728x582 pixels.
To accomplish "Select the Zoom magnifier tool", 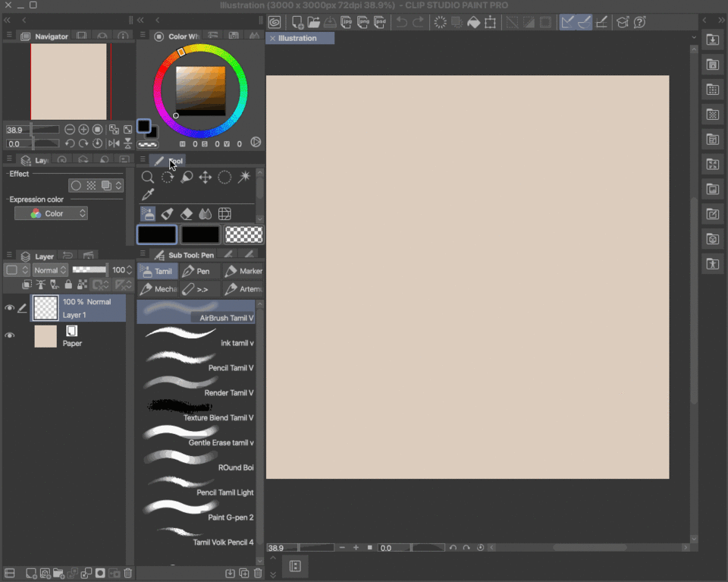I will 148,177.
